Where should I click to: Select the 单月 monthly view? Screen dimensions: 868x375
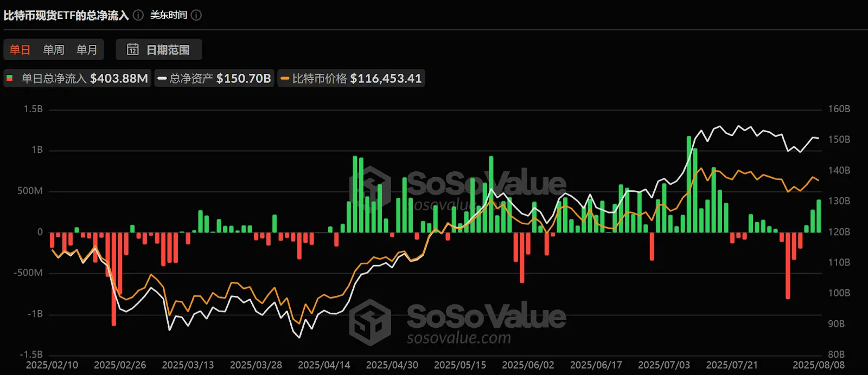pyautogui.click(x=87, y=50)
